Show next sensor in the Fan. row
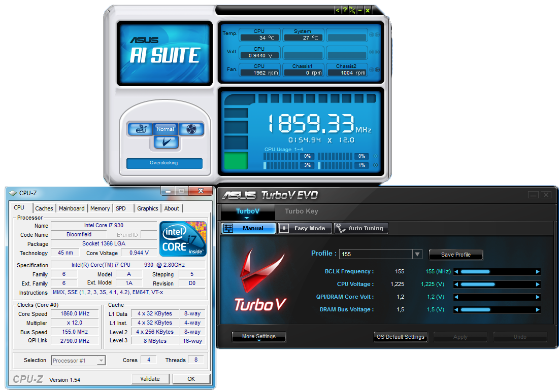 click(x=377, y=70)
